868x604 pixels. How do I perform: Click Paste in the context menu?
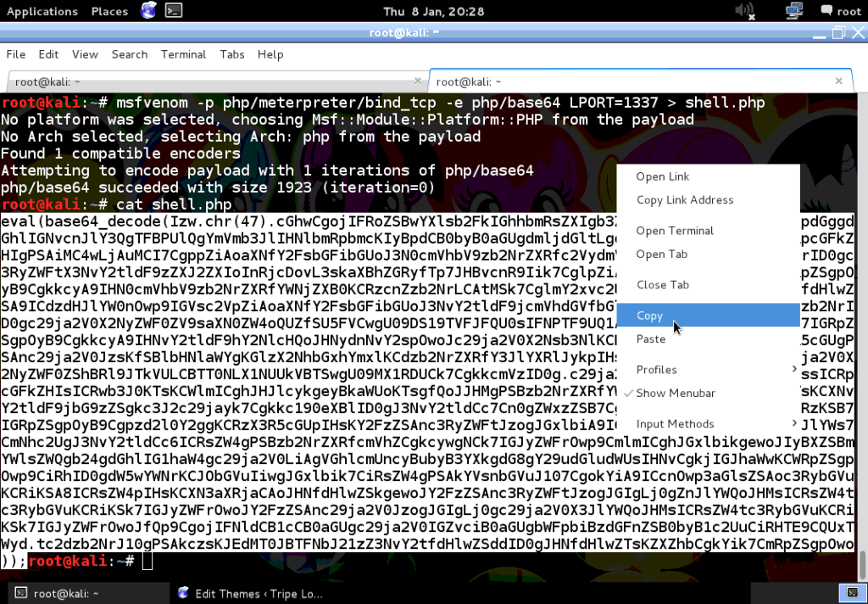(x=708, y=338)
